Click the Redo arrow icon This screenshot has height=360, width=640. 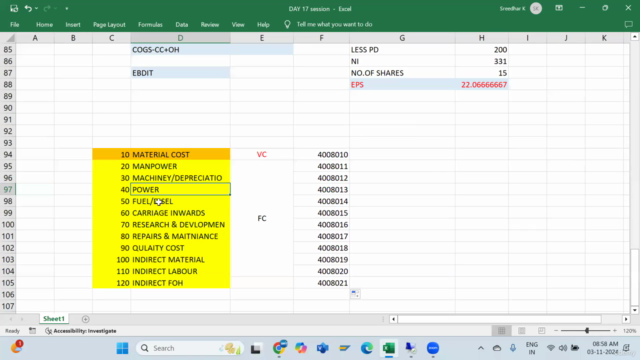(x=47, y=8)
